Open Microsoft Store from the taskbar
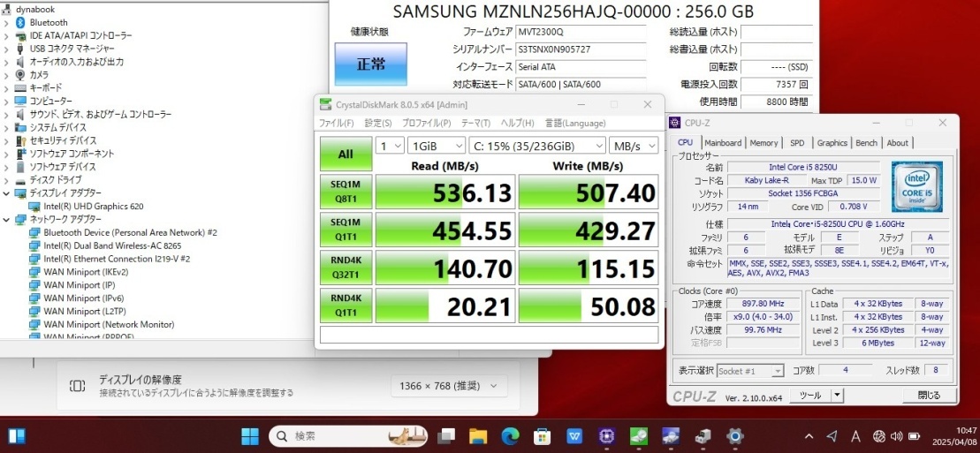980x453 pixels. click(x=543, y=435)
